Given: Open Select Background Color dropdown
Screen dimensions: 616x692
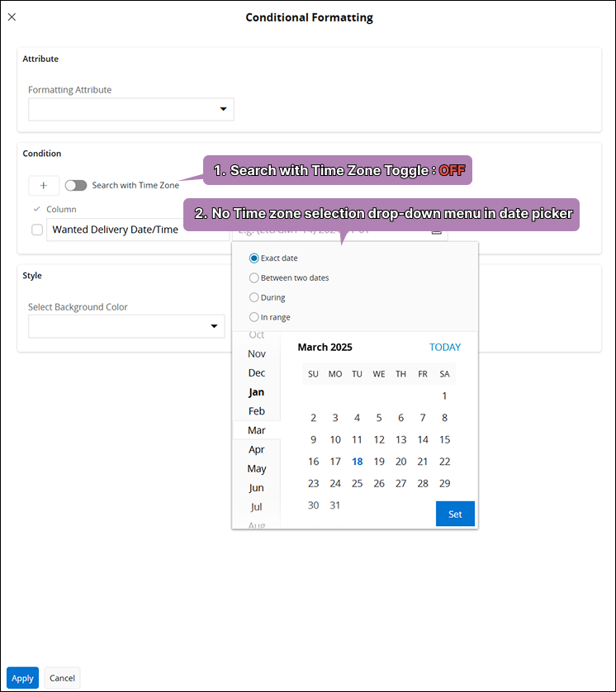Looking at the screenshot, I should click(x=126, y=326).
